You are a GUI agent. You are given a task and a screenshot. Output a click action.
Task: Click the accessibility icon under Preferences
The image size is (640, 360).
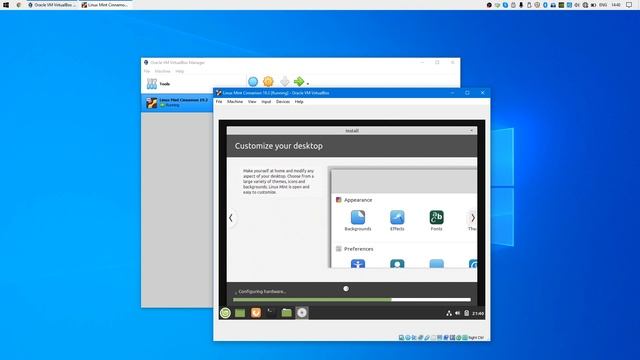pyautogui.click(x=358, y=264)
